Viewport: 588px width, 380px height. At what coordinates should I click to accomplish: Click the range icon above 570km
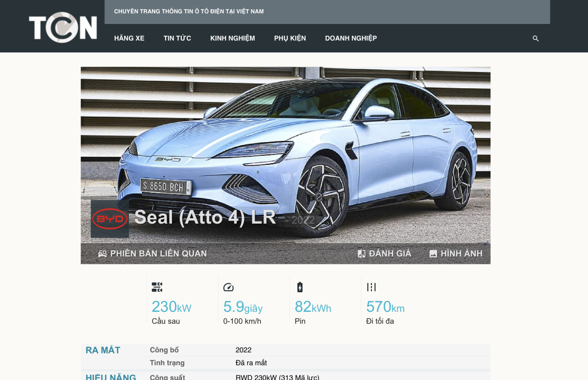[371, 287]
